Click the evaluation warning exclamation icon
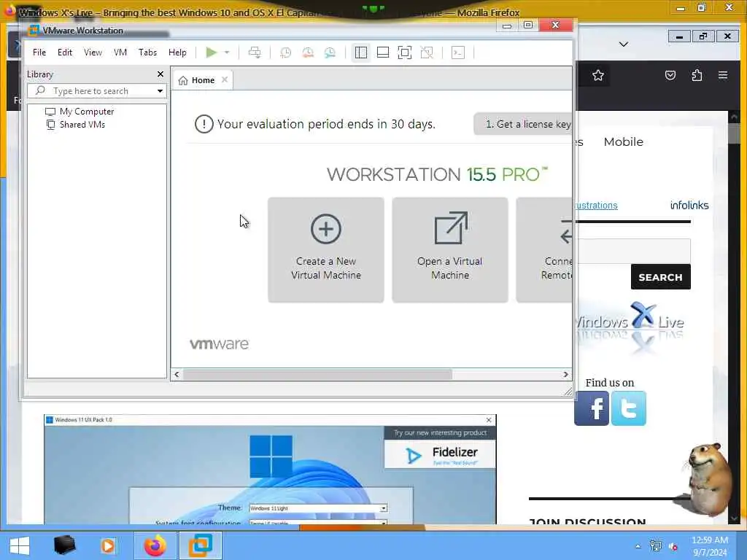 pos(204,124)
